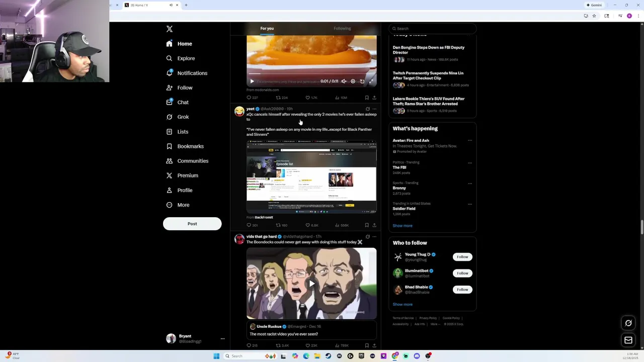644x362 pixels.
Task: Bookmark yeet's xQc post
Action: (x=367, y=225)
